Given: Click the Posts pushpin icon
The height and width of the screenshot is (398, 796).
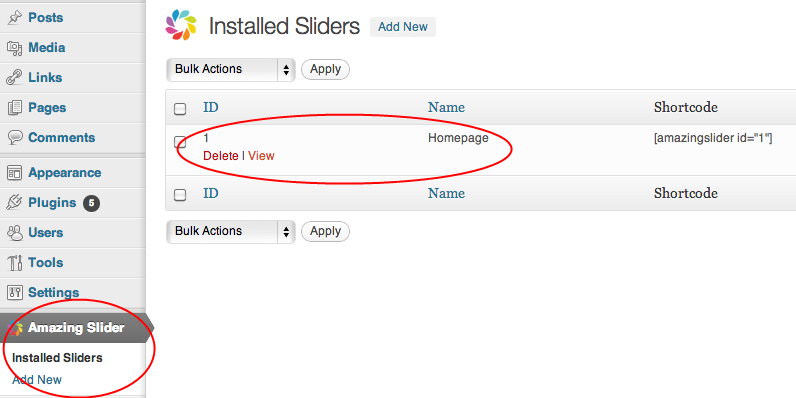Looking at the screenshot, I should pyautogui.click(x=14, y=18).
